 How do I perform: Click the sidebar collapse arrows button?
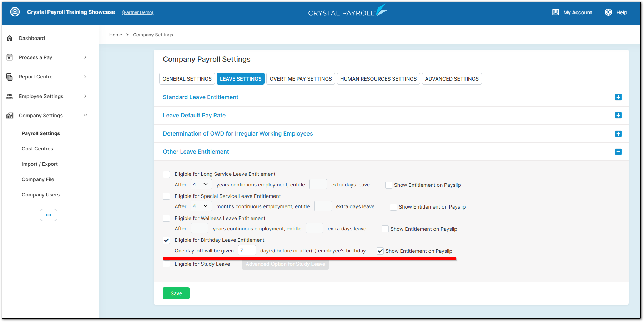tap(49, 215)
